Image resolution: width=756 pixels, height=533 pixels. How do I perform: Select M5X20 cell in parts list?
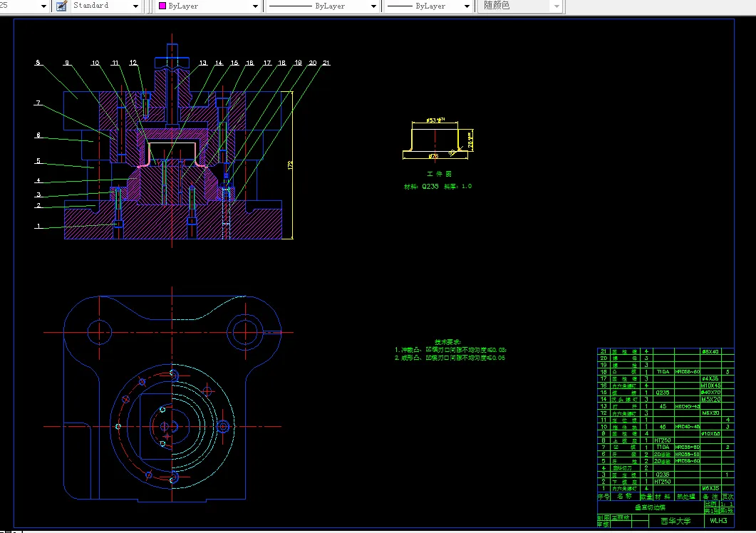[x=710, y=399]
